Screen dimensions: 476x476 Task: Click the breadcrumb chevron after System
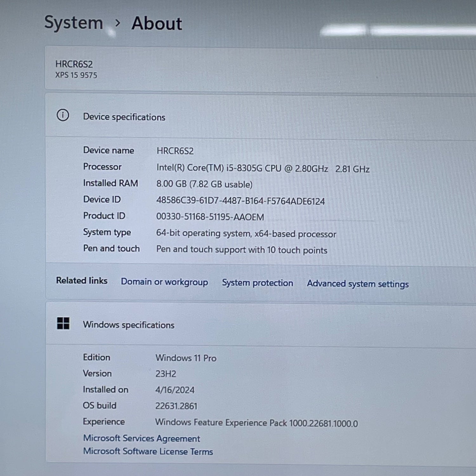[118, 23]
